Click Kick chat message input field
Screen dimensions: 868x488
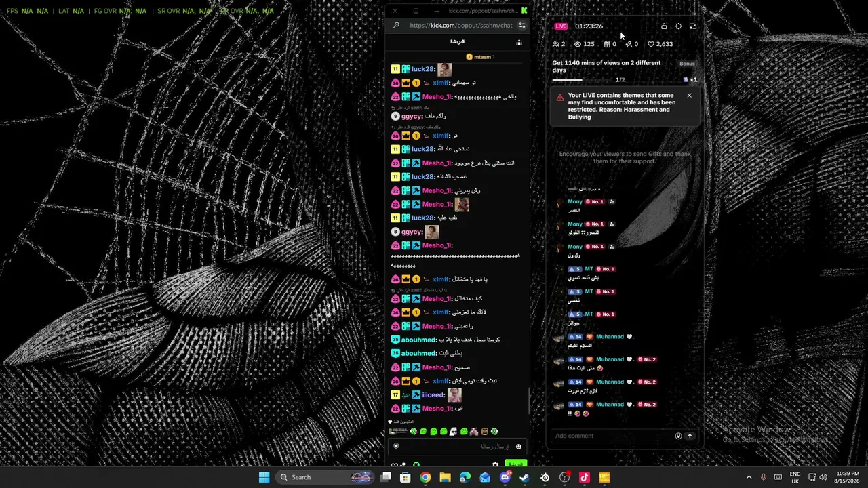(456, 446)
